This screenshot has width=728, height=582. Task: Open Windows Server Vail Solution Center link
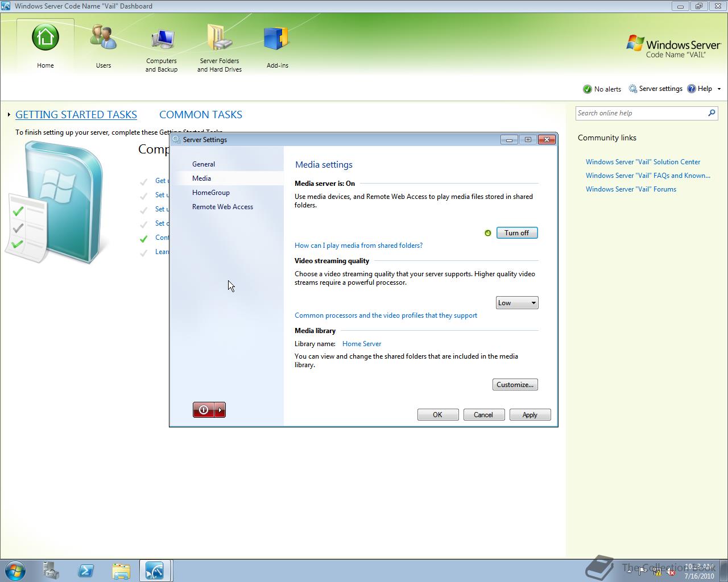pos(643,162)
